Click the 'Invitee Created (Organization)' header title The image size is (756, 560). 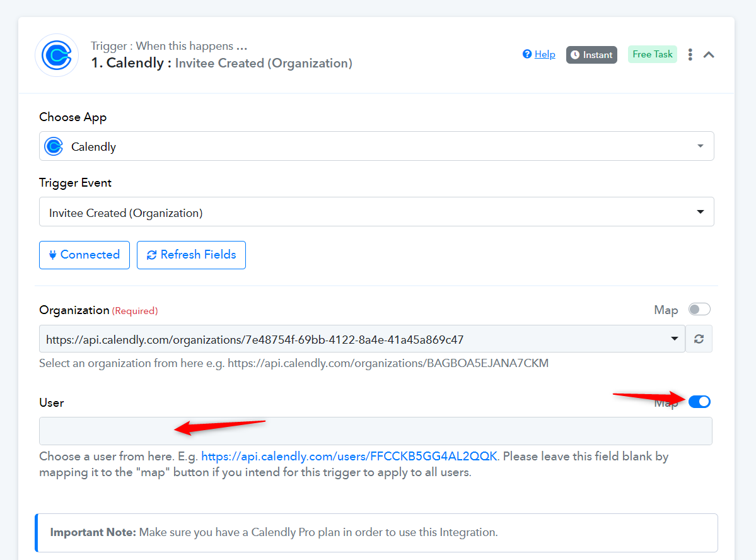pos(264,63)
